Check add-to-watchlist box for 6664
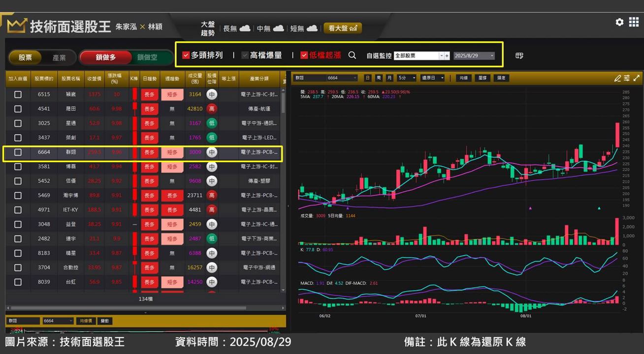The width and height of the screenshot is (644, 354). click(18, 152)
